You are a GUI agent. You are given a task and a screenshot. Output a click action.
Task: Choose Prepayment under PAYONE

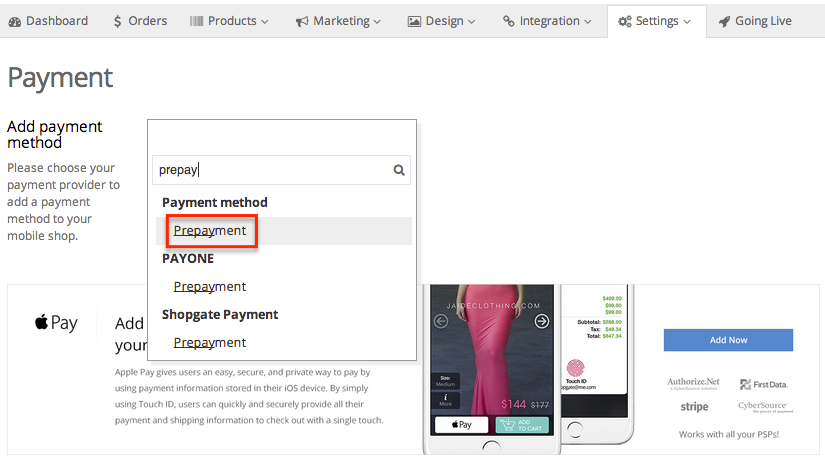pyautogui.click(x=210, y=287)
